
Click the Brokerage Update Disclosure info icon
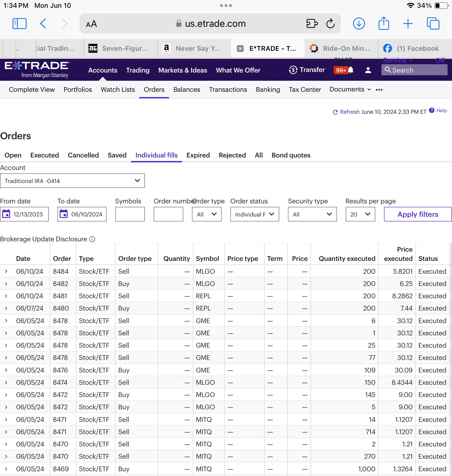tap(92, 239)
